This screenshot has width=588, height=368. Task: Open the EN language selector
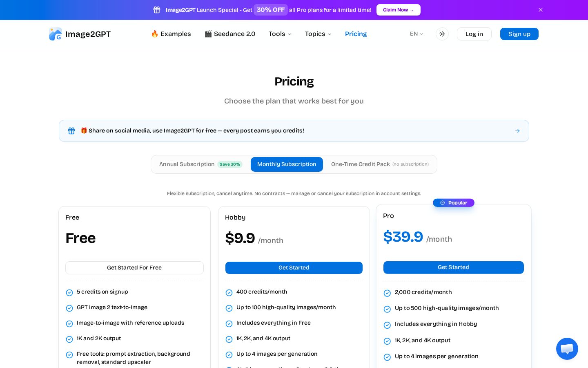tap(416, 34)
